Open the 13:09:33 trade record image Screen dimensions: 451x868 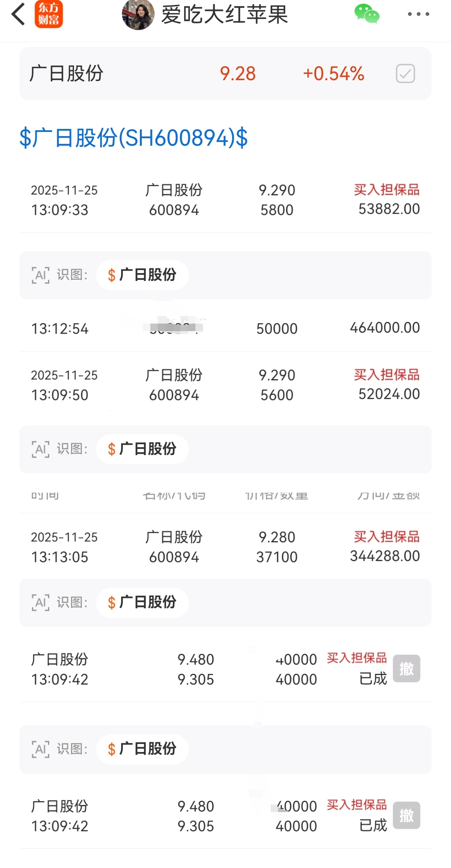[225, 200]
